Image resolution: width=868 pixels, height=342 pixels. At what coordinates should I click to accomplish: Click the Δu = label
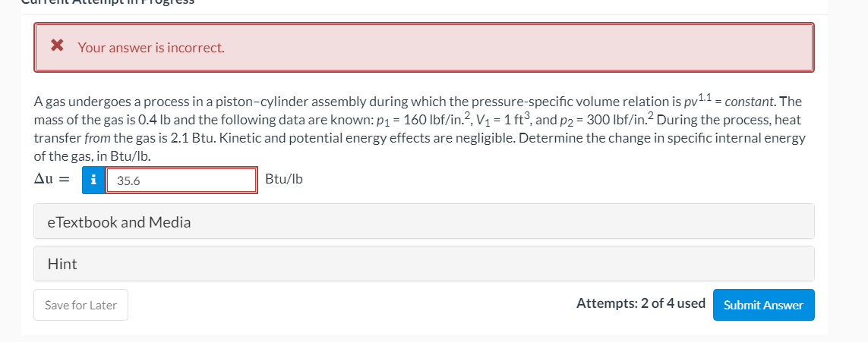[x=52, y=180]
